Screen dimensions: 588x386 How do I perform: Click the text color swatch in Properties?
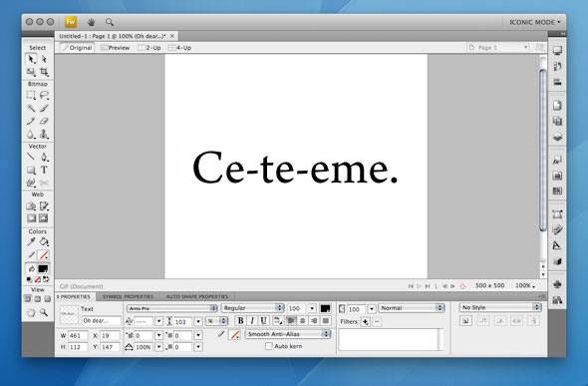(x=325, y=308)
